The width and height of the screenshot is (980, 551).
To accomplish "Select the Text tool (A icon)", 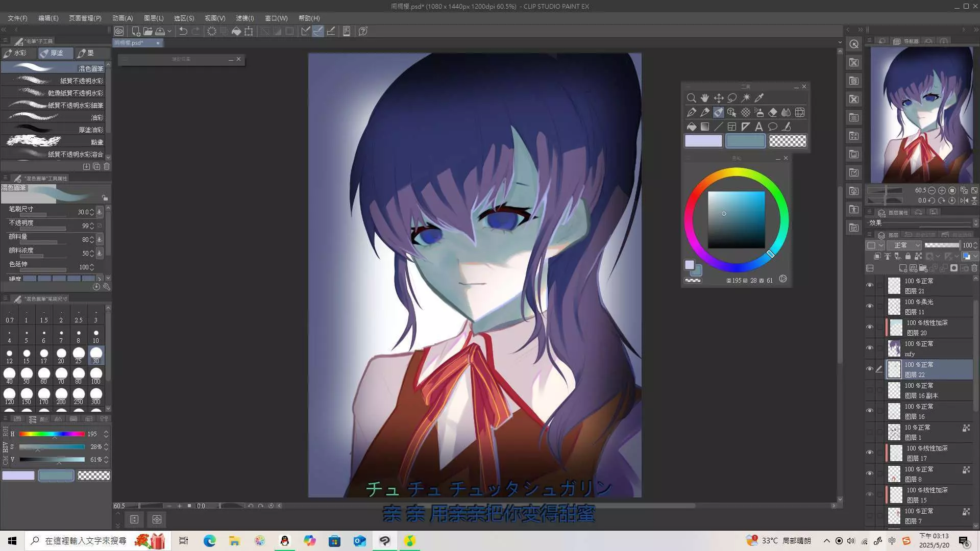I will point(759,127).
